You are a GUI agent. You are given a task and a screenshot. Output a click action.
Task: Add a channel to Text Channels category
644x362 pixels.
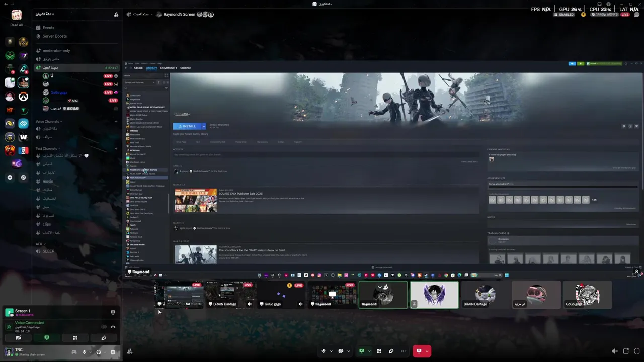pyautogui.click(x=116, y=149)
